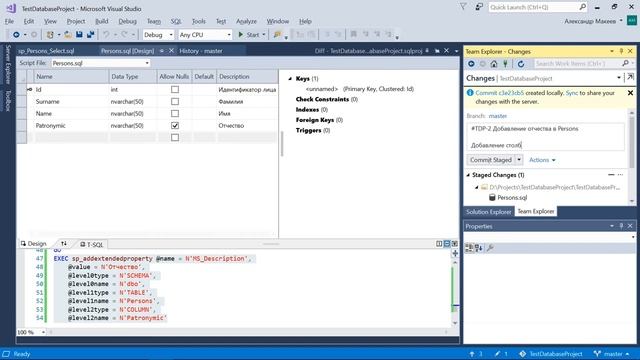Click the Open File folder icon

[x=68, y=35]
